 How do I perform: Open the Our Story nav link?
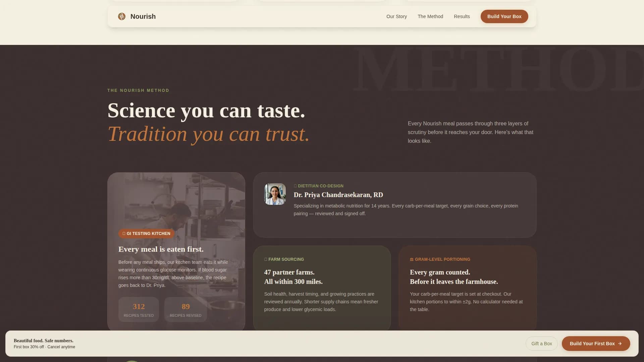click(396, 16)
